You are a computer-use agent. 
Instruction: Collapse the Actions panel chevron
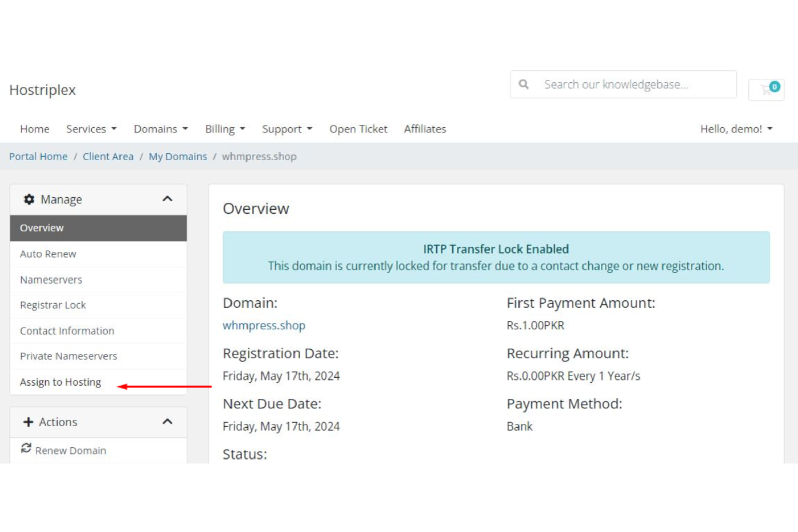167,422
